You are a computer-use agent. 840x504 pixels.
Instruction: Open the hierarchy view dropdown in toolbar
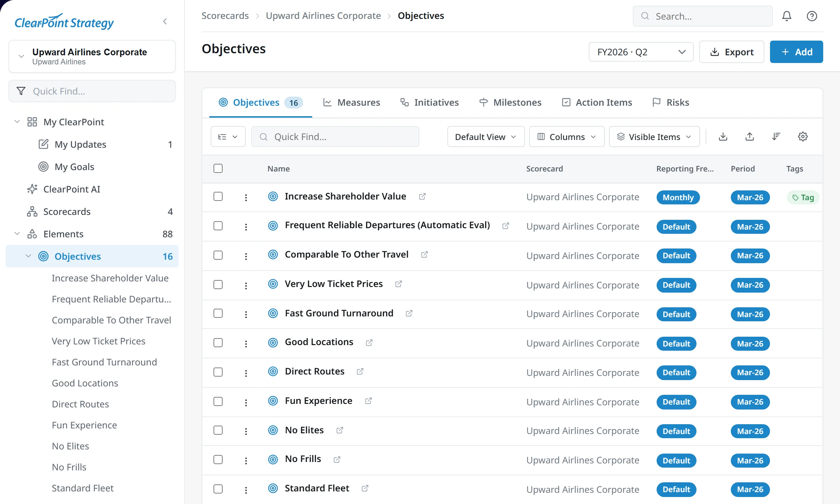[228, 136]
